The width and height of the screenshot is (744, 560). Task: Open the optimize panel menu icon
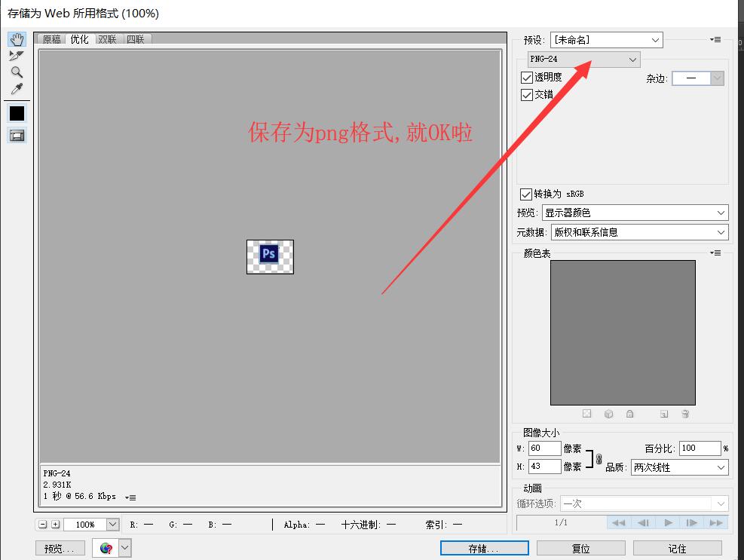point(715,39)
